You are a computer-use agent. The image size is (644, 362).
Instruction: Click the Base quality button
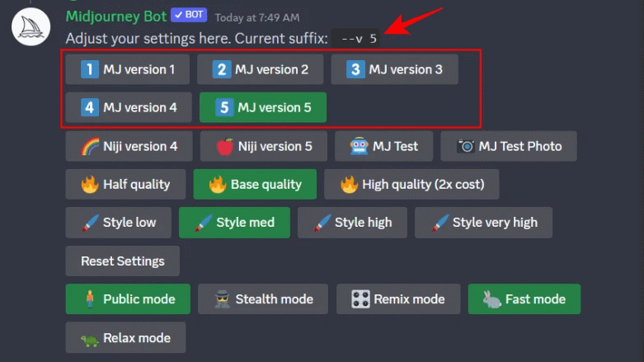point(255,185)
